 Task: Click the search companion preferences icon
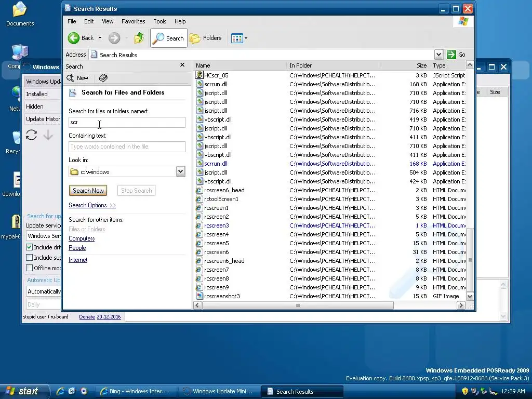(103, 78)
